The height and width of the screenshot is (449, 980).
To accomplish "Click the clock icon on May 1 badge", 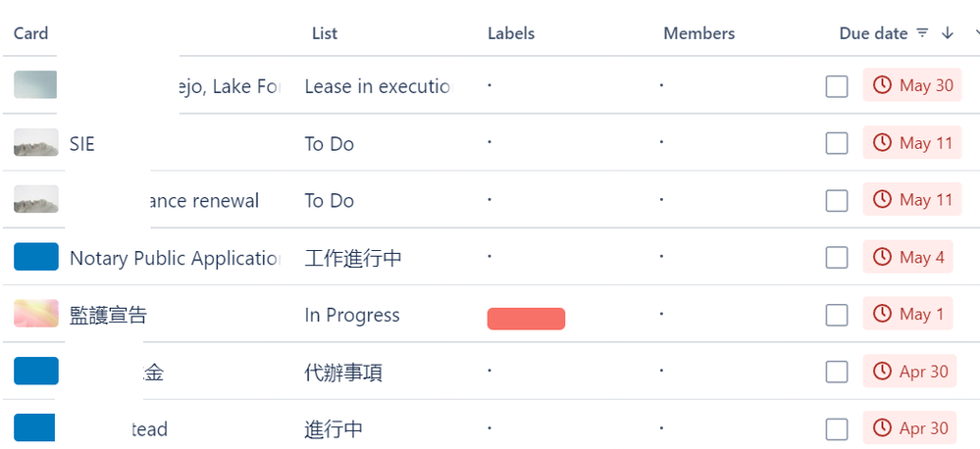I will click(x=882, y=314).
